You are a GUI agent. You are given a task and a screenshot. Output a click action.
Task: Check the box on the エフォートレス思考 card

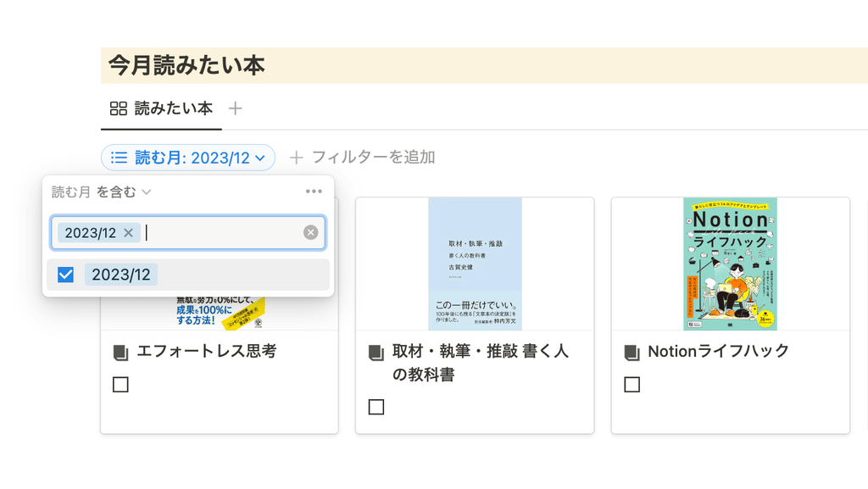coord(120,385)
